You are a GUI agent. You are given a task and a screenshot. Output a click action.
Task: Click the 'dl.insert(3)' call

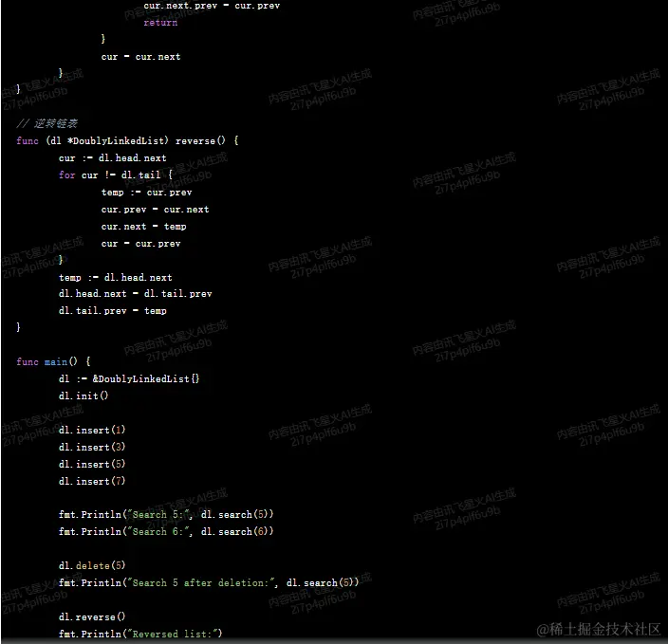point(92,448)
